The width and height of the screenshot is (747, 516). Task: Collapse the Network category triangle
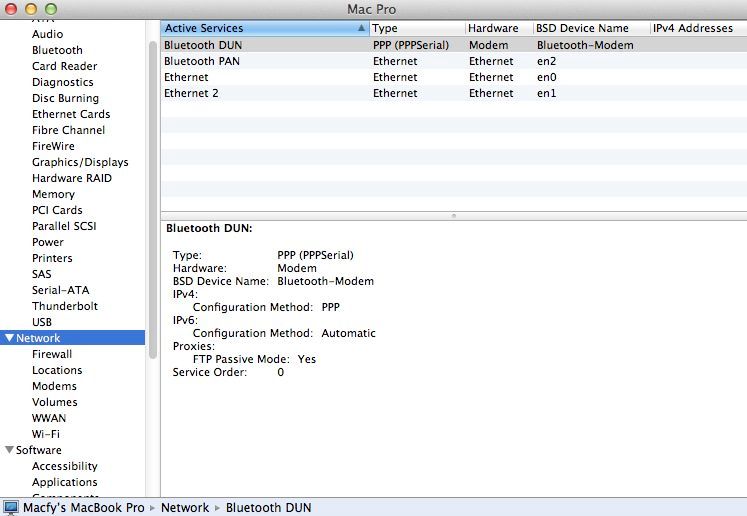9,338
